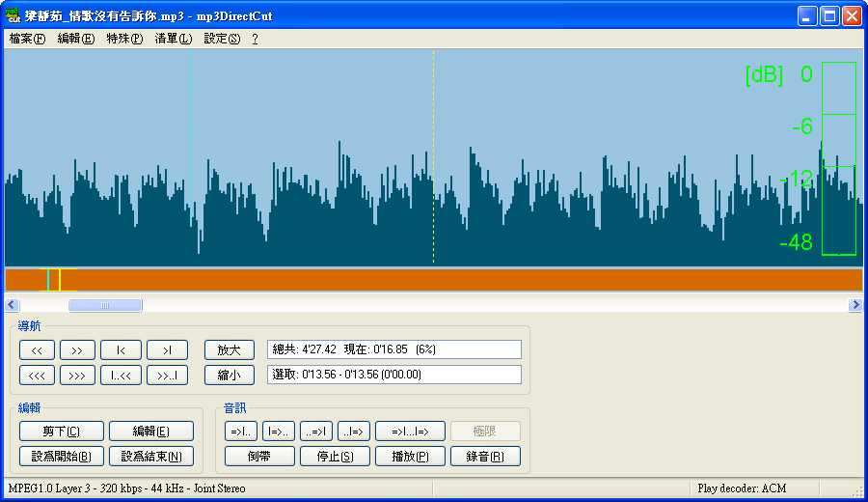Click the orange overview position bar

pyautogui.click(x=433, y=280)
